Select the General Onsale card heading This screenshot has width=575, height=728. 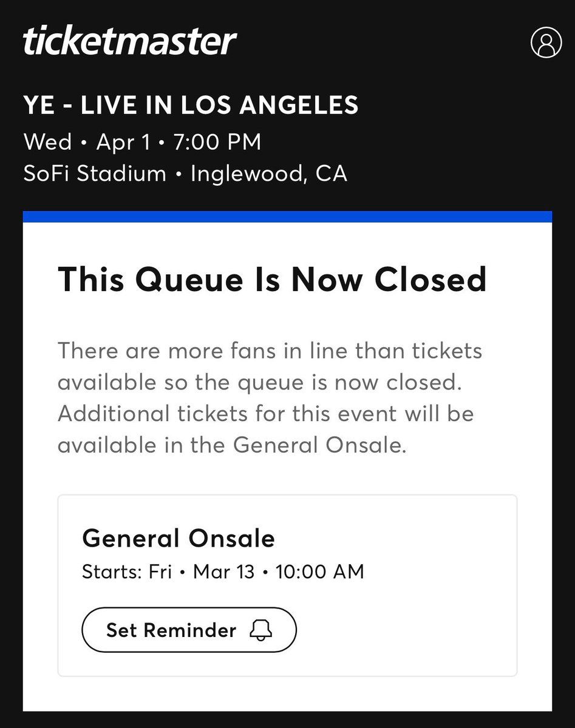pyautogui.click(x=179, y=539)
